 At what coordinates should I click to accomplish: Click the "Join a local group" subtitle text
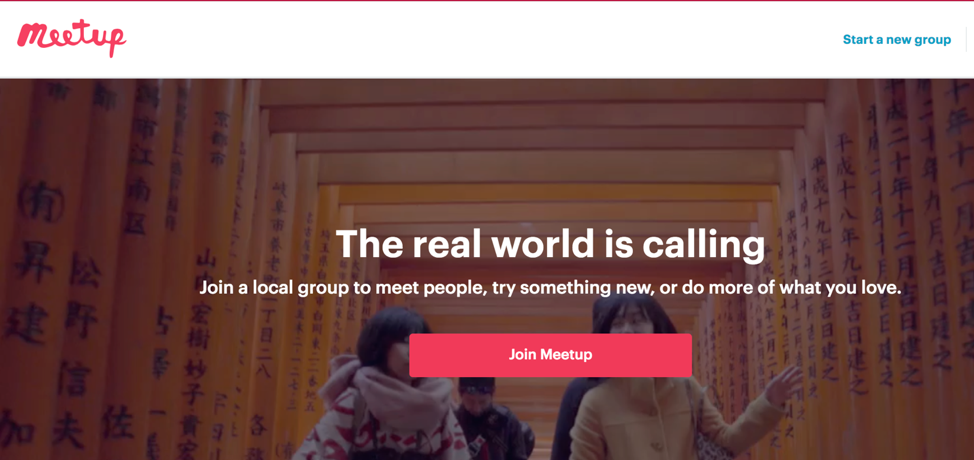tap(550, 288)
